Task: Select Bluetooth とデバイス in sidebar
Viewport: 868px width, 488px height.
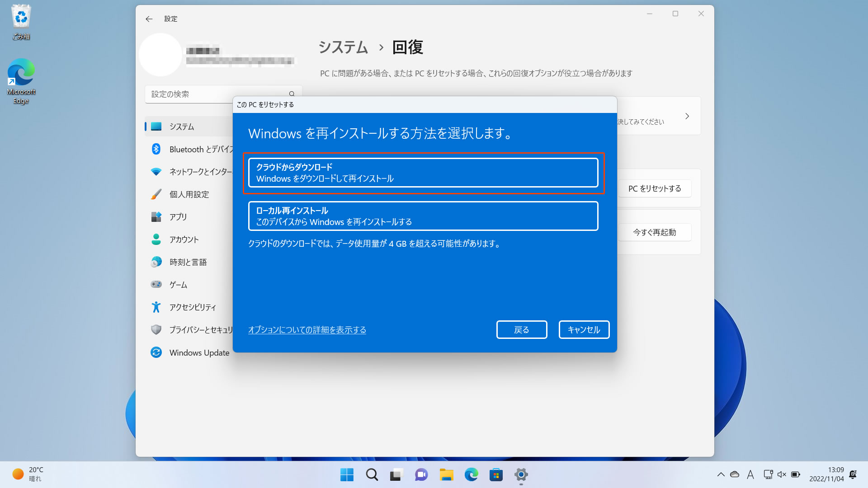Action: 189,149
